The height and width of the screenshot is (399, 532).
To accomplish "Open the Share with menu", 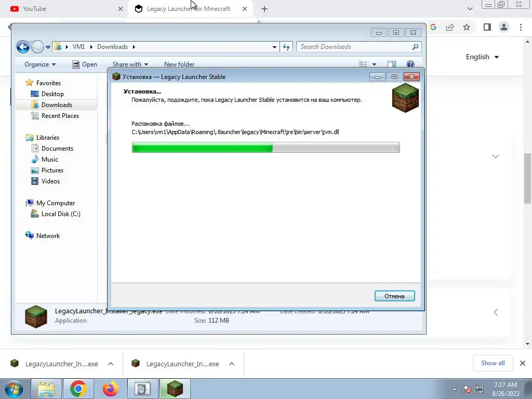I will [130, 64].
